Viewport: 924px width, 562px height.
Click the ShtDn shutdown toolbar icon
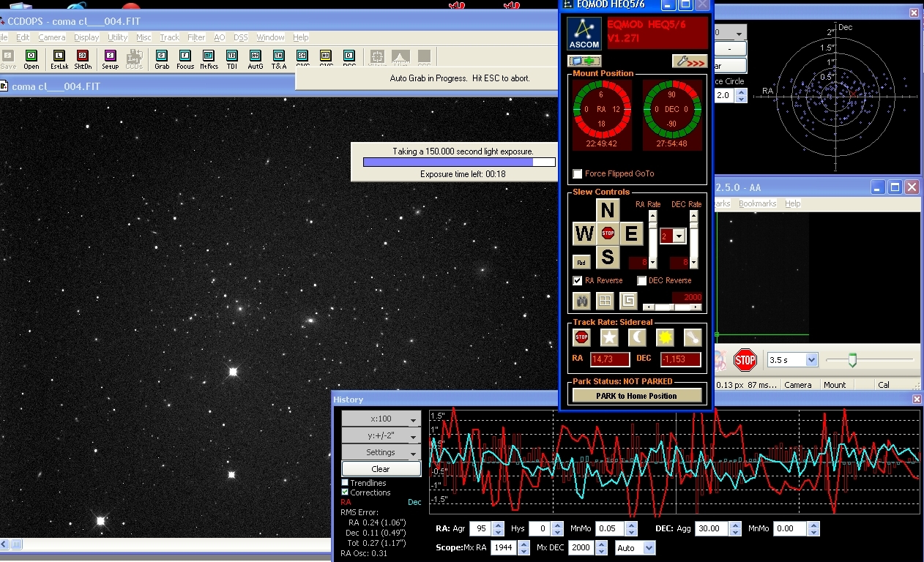(83, 59)
